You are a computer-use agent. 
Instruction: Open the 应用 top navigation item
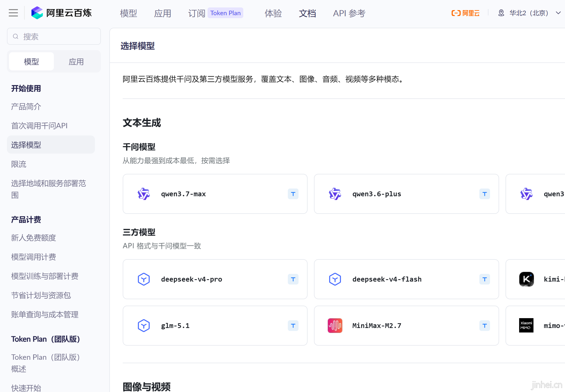pyautogui.click(x=163, y=13)
